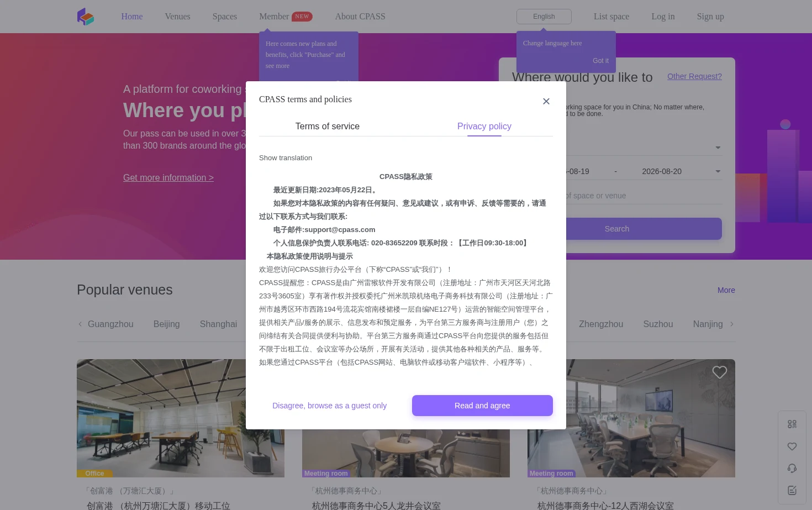Image resolution: width=812 pixels, height=510 pixels.
Task: Switch to Privacy policy tab
Action: (484, 127)
